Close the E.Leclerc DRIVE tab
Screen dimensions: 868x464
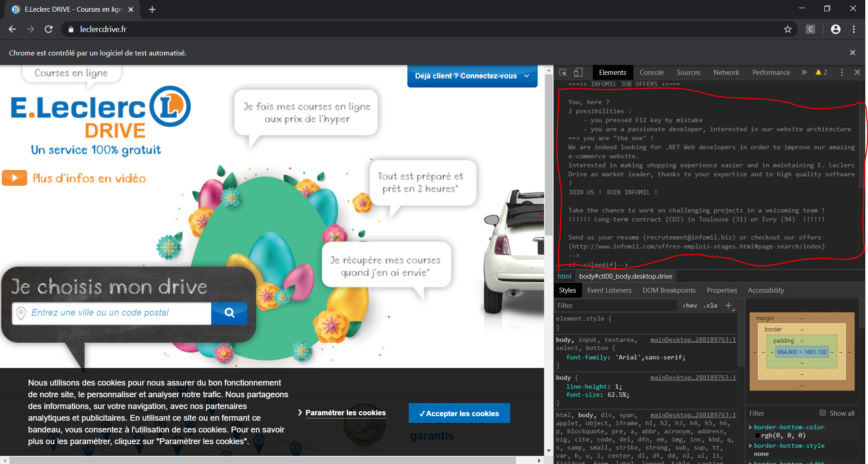click(131, 9)
